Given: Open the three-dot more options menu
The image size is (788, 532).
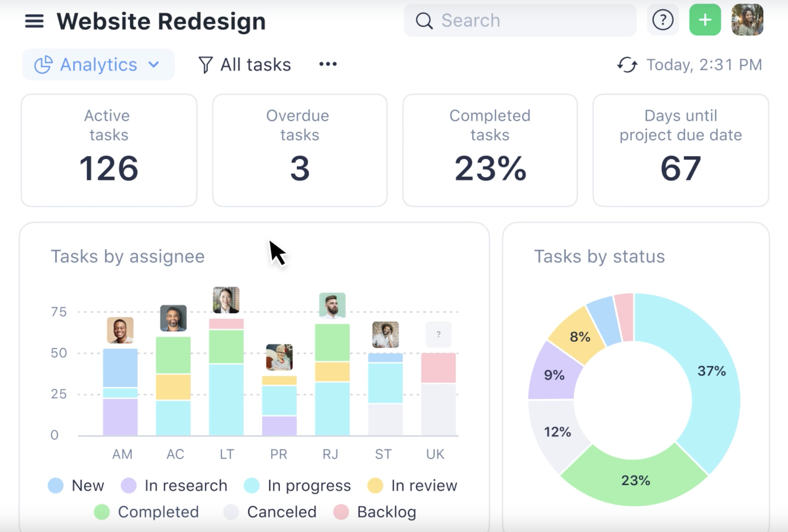Looking at the screenshot, I should [328, 64].
